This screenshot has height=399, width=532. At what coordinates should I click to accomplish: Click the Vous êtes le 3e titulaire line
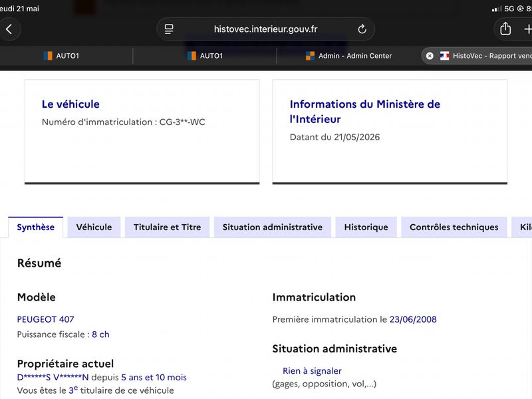click(x=95, y=390)
